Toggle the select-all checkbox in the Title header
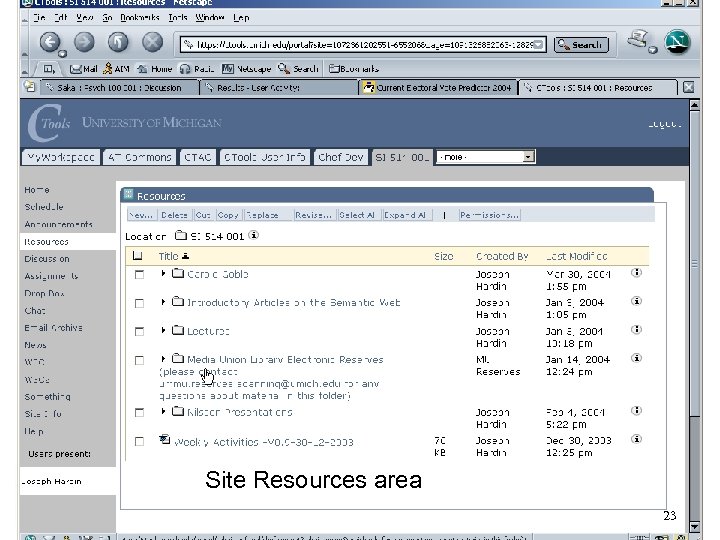 [137, 256]
